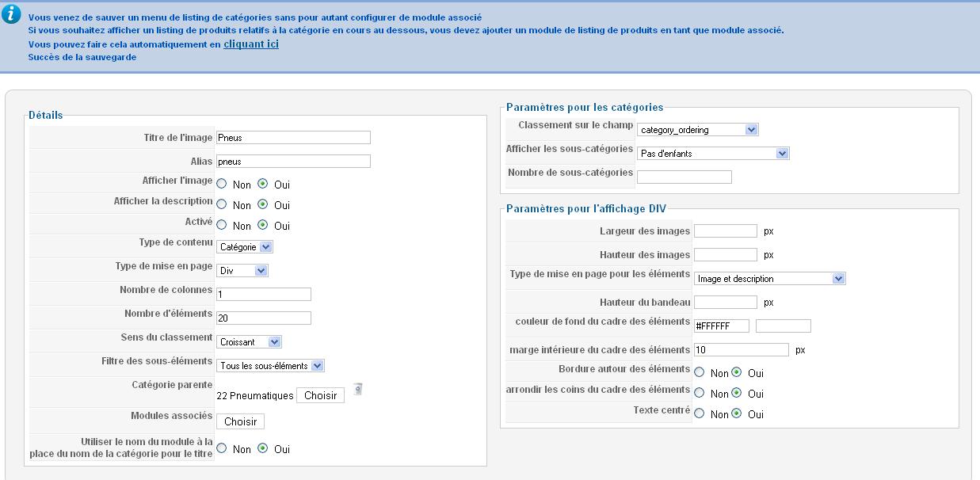This screenshot has height=480, width=980.
Task: Click the Hauteur du bandeau field
Action: pyautogui.click(x=726, y=303)
